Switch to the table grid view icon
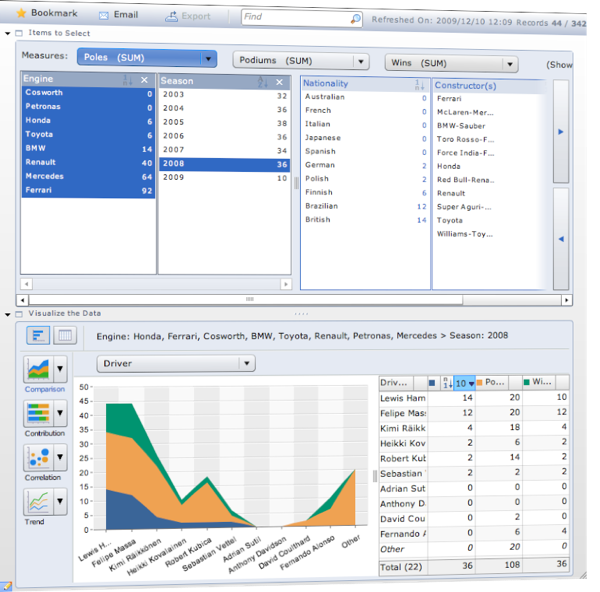This screenshot has width=600, height=592. (x=65, y=336)
